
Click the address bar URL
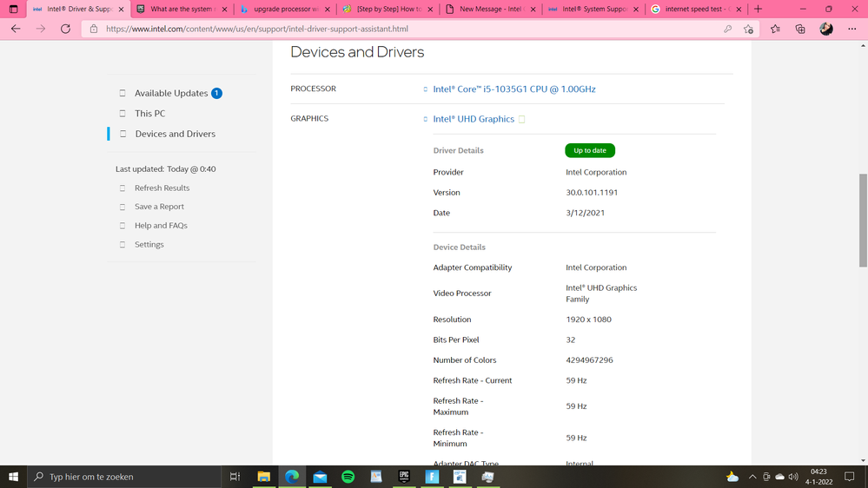tap(257, 29)
